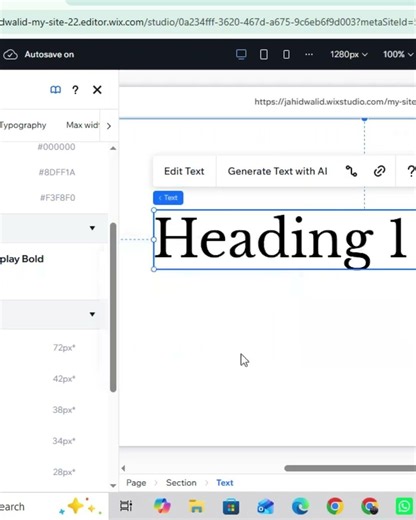Click the panel scroll down arrow
Image resolution: width=416 pixels, height=520 pixels.
113,486
